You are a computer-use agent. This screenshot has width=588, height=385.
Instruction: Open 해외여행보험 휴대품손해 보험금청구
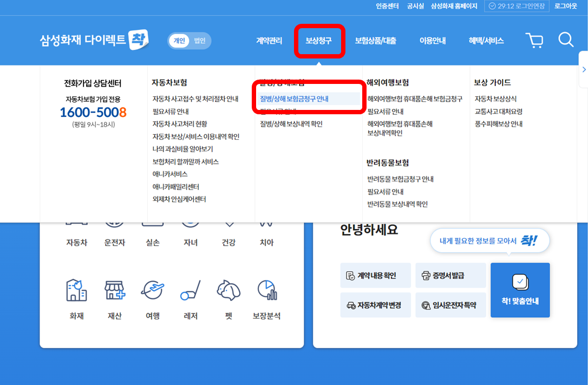[x=415, y=99]
